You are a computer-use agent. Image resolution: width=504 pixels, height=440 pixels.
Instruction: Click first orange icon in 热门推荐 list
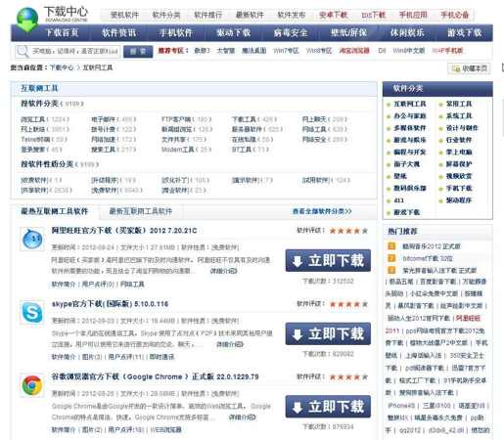[391, 246]
